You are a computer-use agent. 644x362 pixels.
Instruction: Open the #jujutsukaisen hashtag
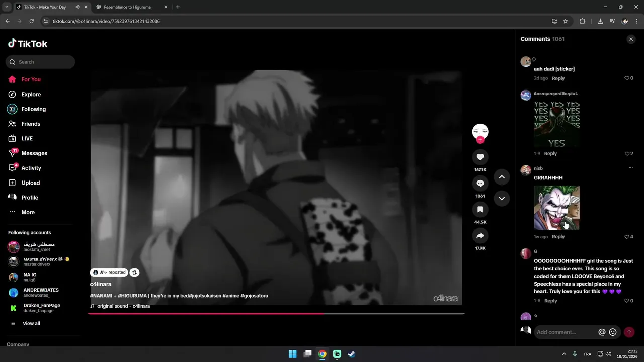pos(205,296)
